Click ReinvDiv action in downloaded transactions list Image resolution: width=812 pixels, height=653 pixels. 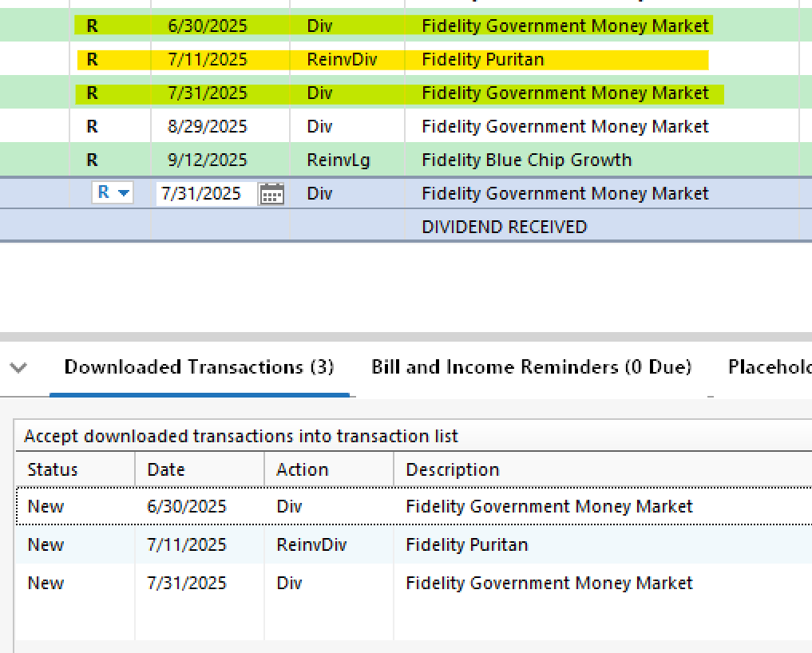point(311,544)
